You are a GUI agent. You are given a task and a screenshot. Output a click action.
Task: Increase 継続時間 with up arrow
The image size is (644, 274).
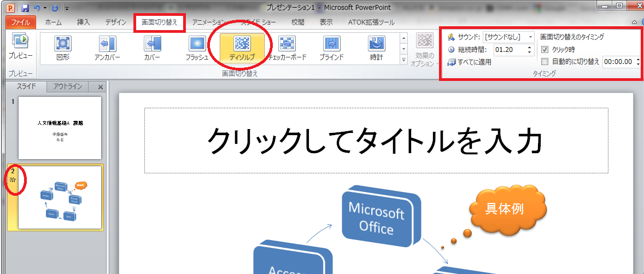point(529,47)
